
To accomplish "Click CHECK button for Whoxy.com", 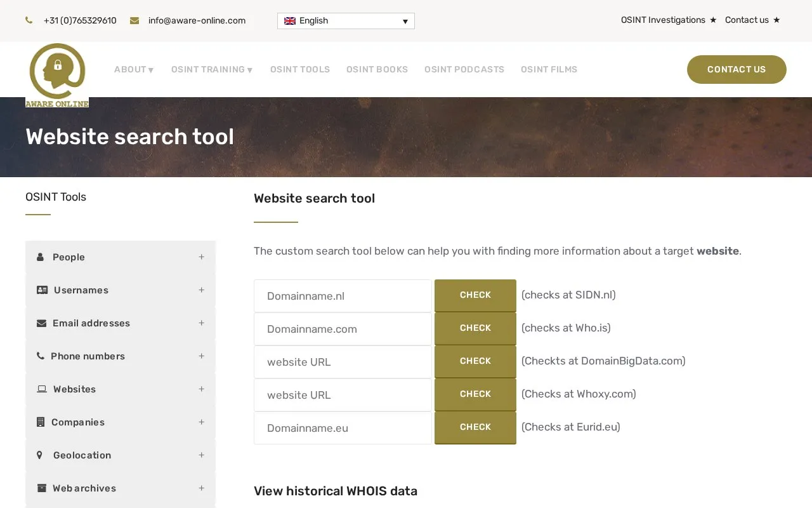I will pos(475,394).
